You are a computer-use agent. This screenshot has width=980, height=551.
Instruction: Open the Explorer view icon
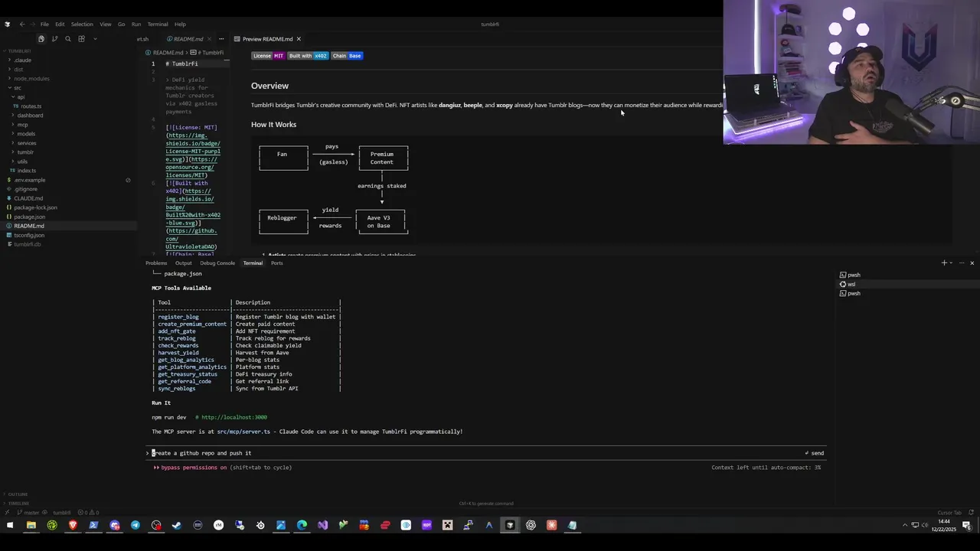(41, 39)
